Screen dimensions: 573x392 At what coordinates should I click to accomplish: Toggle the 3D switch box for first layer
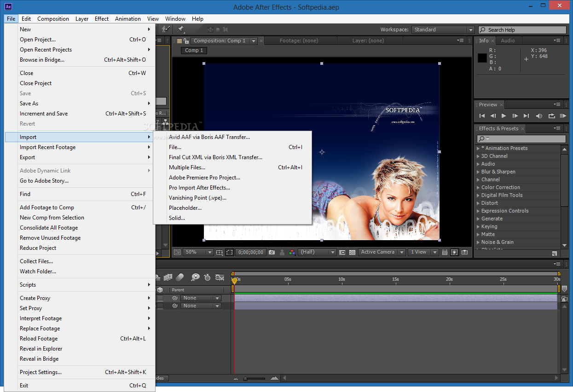tap(160, 298)
